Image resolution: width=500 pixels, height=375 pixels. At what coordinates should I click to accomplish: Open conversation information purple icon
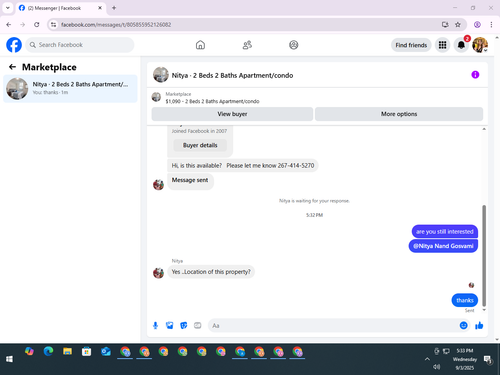click(x=475, y=75)
